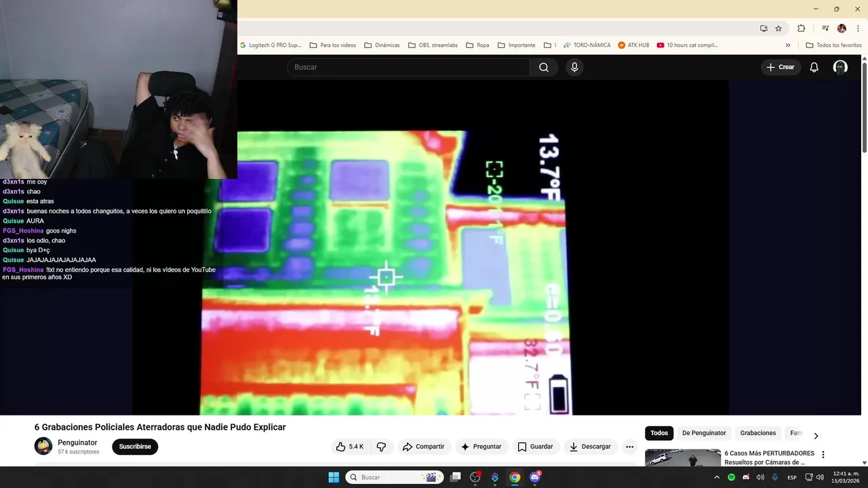Open the YouTube account avatar menu
Viewport: 868px width, 488px height.
point(840,67)
